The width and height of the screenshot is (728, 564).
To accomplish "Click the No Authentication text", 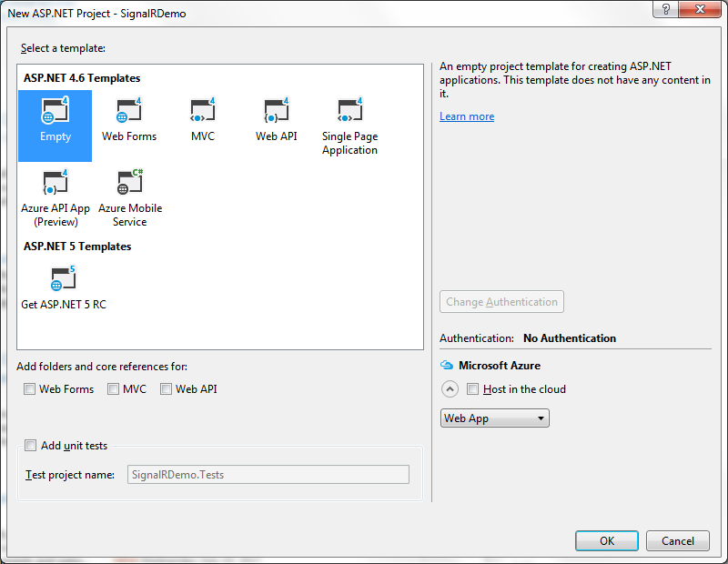I will pyautogui.click(x=570, y=338).
